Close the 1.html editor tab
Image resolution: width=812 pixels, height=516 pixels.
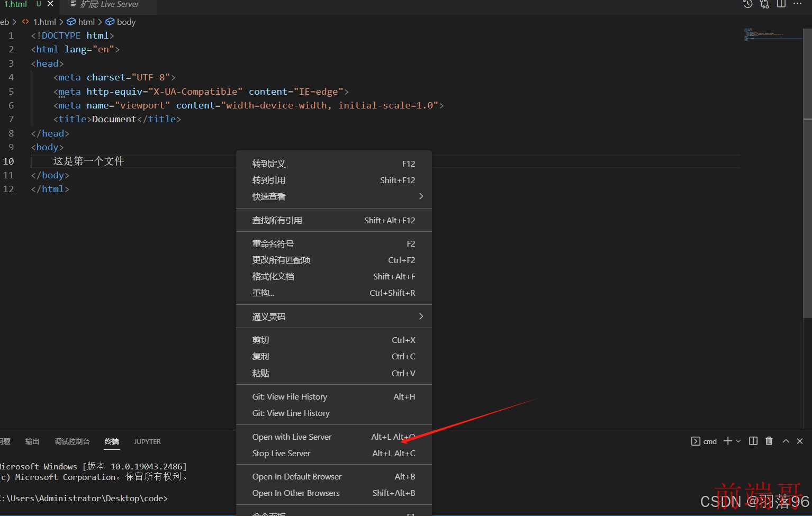(x=50, y=4)
